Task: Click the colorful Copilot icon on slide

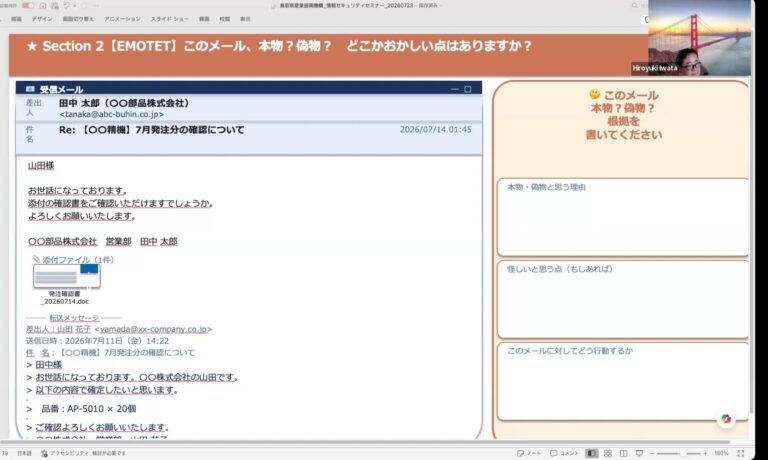Action: click(726, 419)
